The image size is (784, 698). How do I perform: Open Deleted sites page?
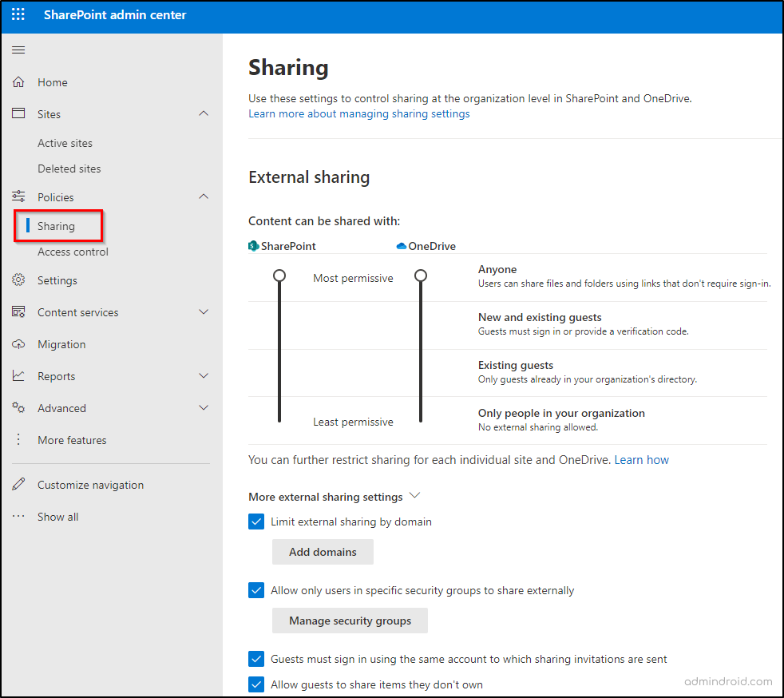[x=69, y=169]
